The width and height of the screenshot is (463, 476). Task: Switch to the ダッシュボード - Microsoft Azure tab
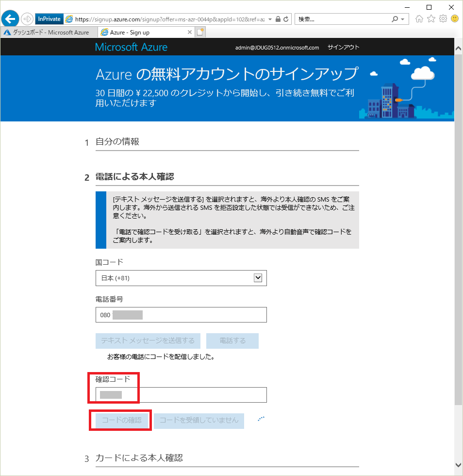50,32
